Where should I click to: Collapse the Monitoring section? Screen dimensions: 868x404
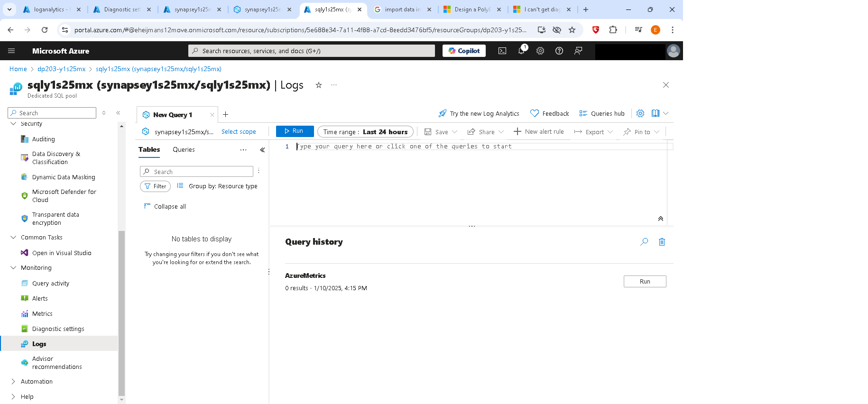click(13, 267)
